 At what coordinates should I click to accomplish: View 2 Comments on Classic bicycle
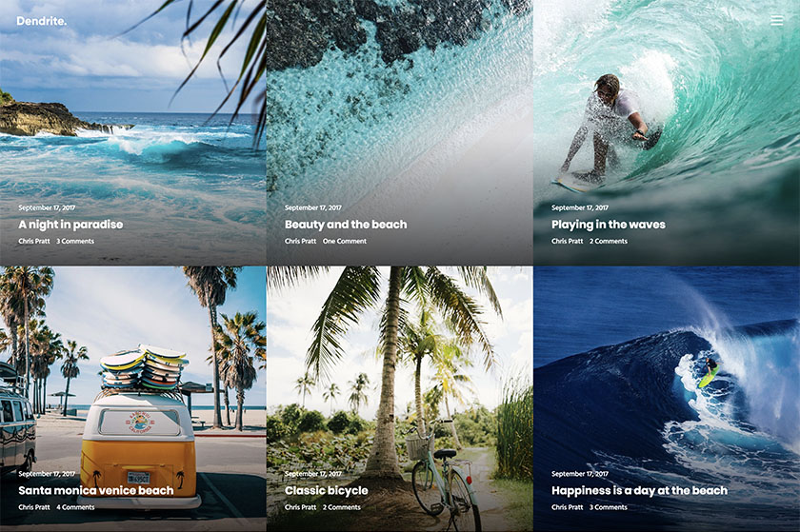[x=341, y=507]
